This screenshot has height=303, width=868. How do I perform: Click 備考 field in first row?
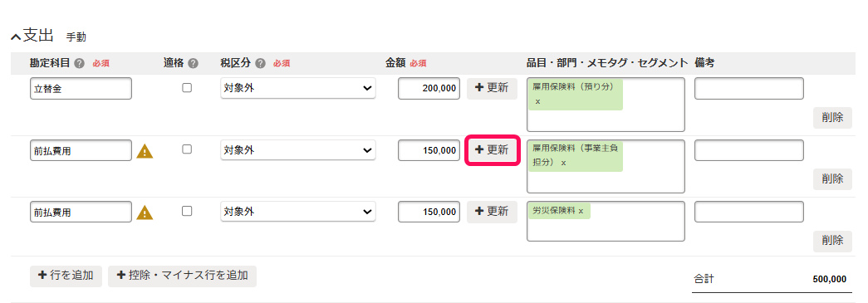(749, 89)
